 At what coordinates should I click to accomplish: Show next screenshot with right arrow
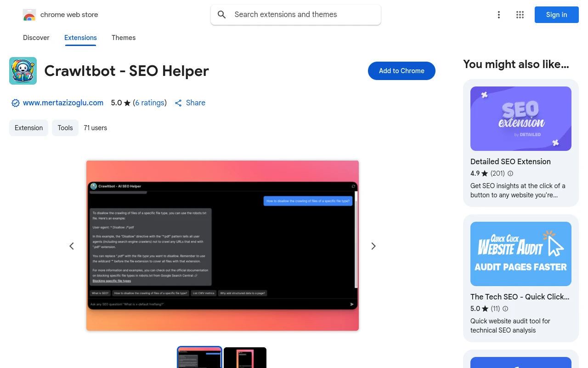(373, 246)
